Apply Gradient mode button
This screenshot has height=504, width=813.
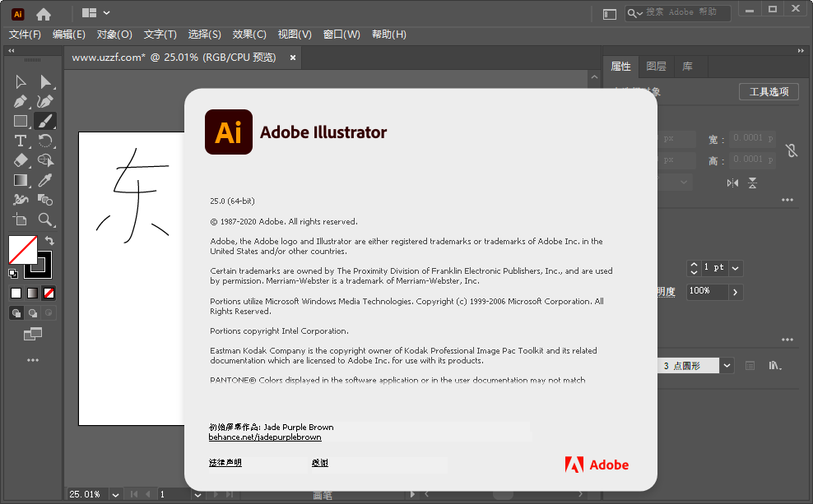[x=33, y=294]
